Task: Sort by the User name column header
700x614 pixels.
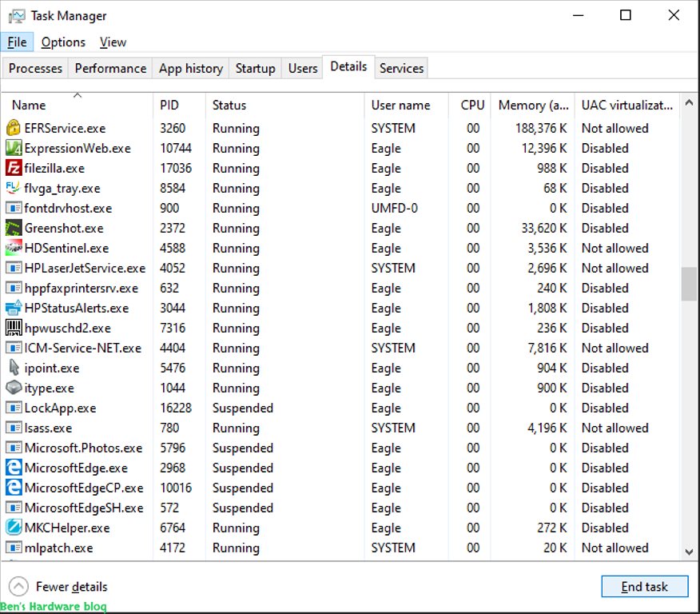Action: pos(406,105)
